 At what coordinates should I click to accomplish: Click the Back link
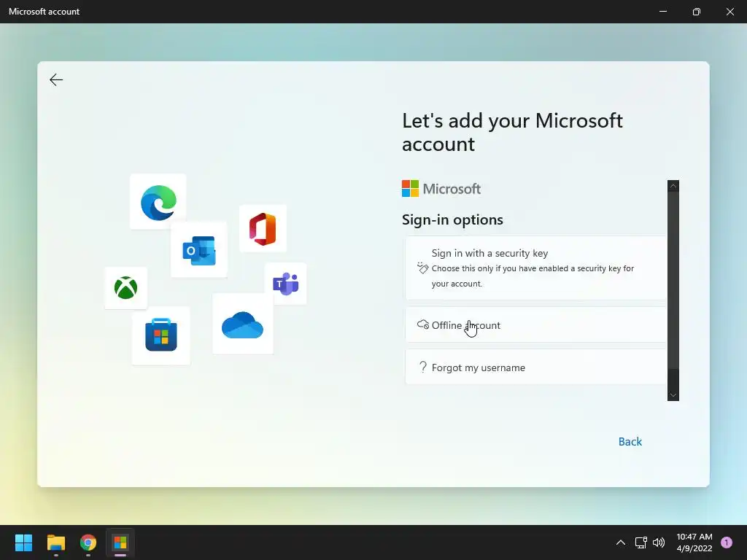coord(630,441)
